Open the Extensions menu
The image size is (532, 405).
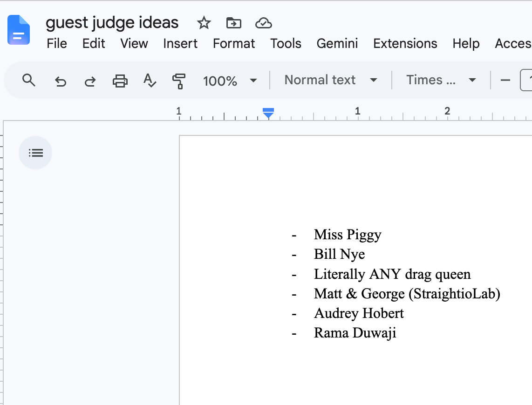(405, 44)
